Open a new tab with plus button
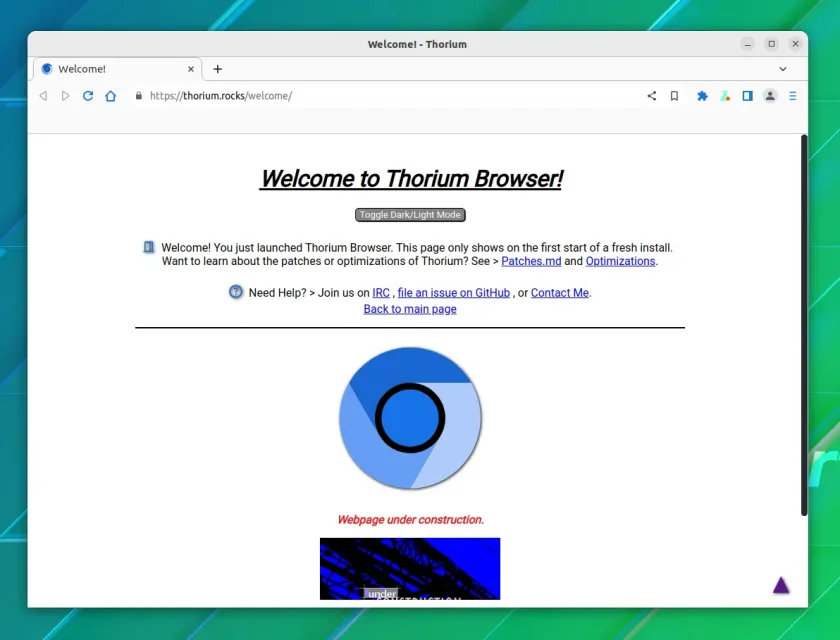The image size is (840, 640). [218, 69]
